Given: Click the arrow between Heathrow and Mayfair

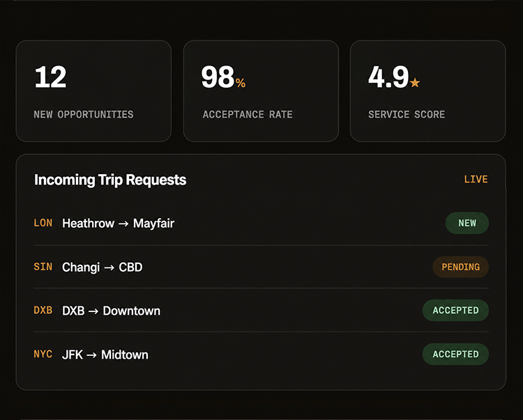Looking at the screenshot, I should point(123,224).
